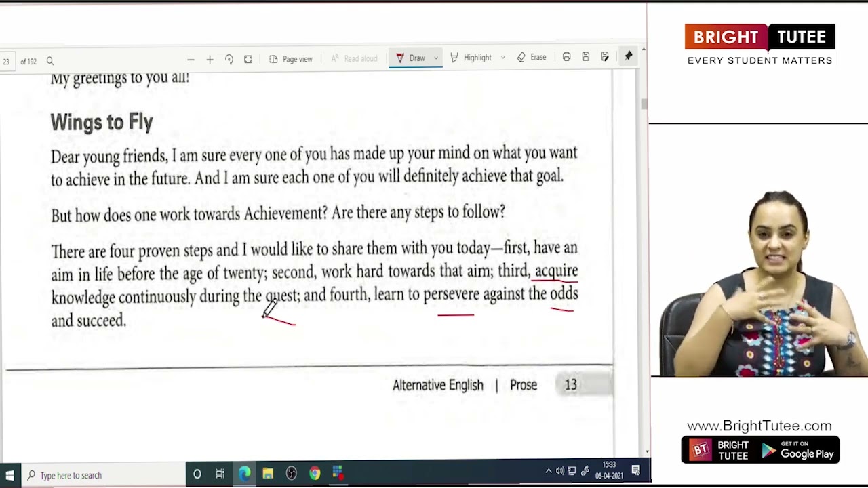
Task: Click the scrollbar down arrow
Action: coord(647,451)
